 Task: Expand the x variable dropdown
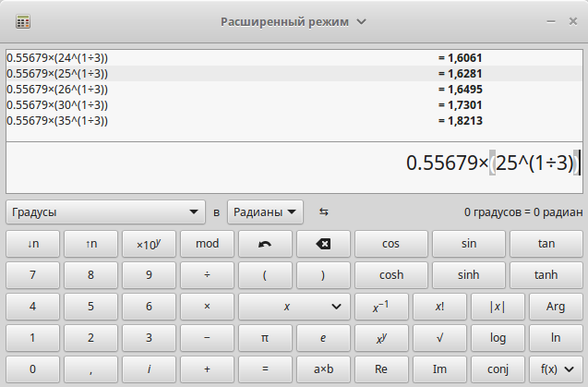294,307
